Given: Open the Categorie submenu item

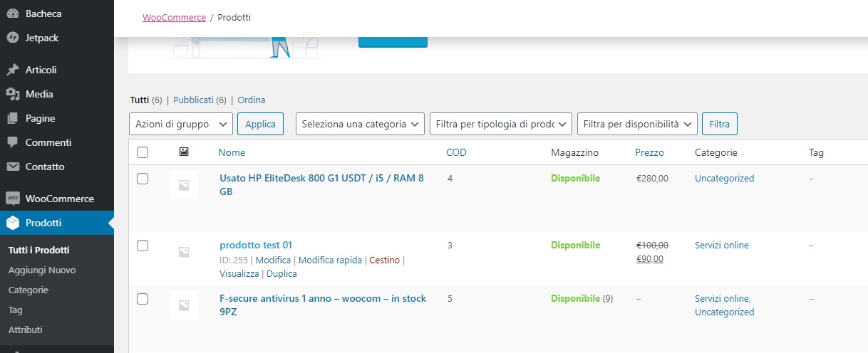Looking at the screenshot, I should (29, 290).
